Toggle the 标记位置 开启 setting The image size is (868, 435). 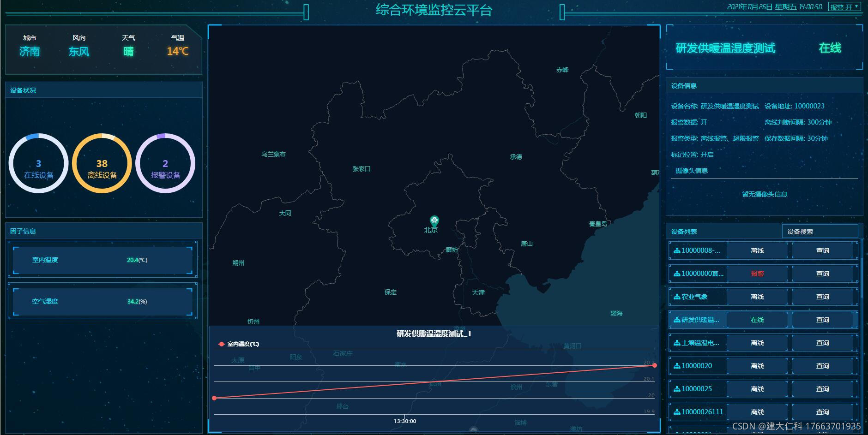(x=708, y=155)
